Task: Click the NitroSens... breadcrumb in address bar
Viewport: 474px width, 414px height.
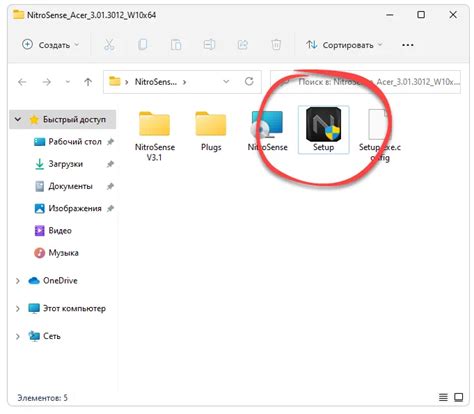Action: (156, 82)
